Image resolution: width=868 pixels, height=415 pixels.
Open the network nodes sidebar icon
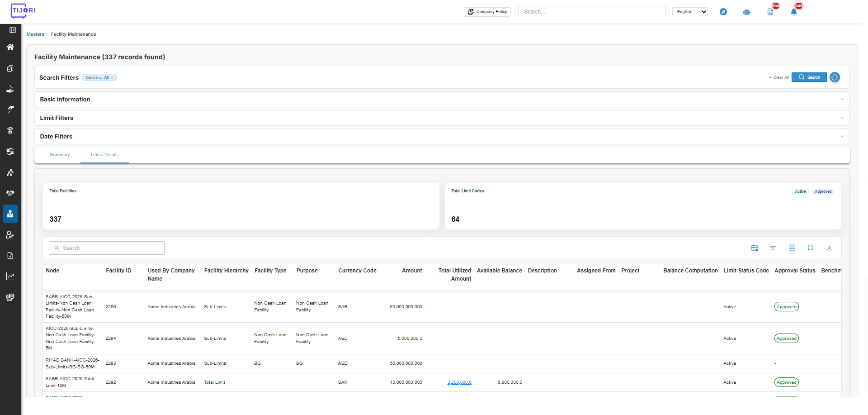tap(10, 172)
